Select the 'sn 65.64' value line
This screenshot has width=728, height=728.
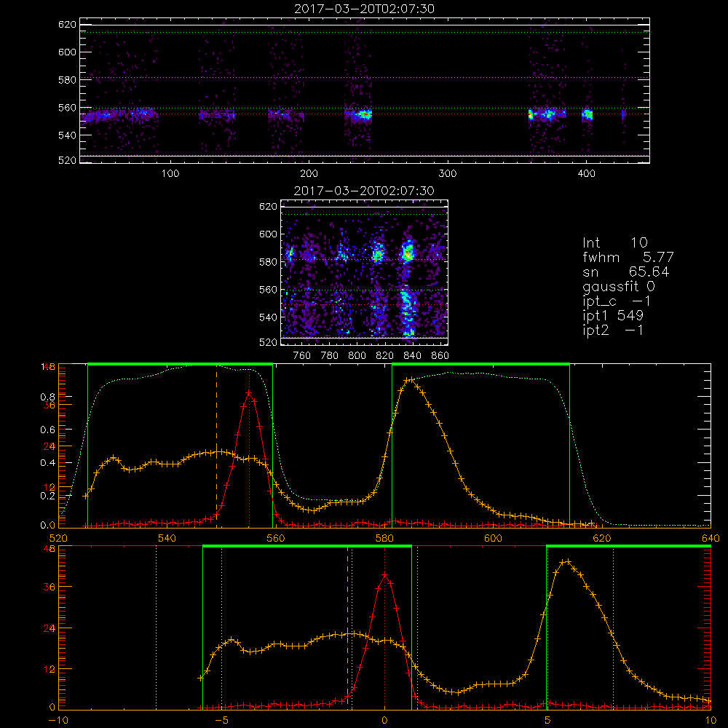(625, 272)
